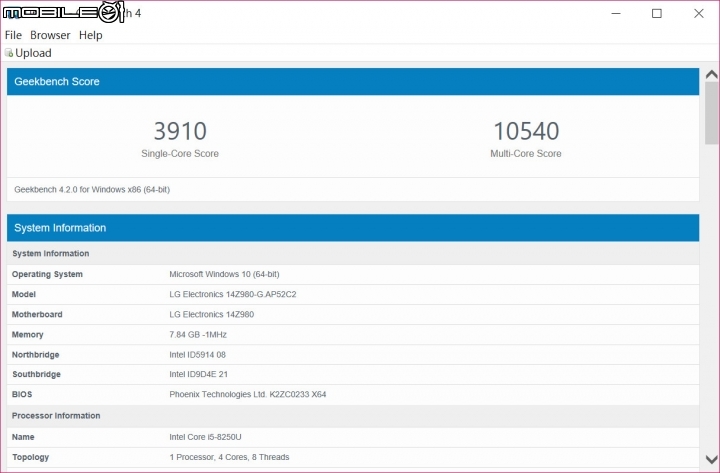
Task: Open the Browser menu
Action: (50, 35)
